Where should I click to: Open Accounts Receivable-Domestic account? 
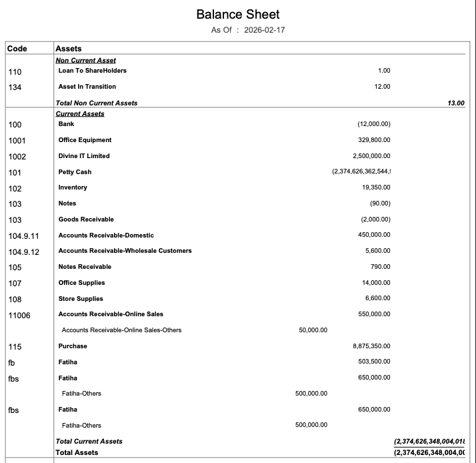click(106, 236)
